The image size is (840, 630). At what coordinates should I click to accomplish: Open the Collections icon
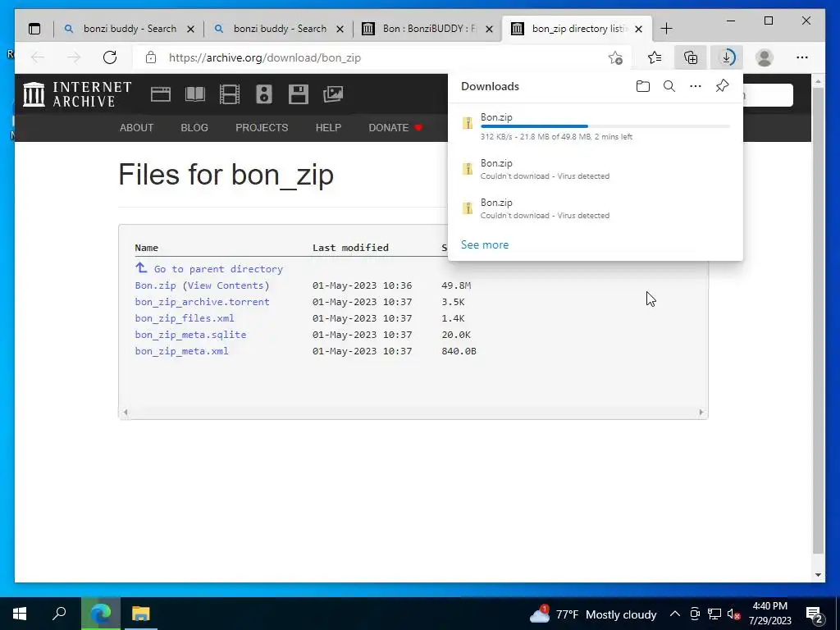coord(691,57)
